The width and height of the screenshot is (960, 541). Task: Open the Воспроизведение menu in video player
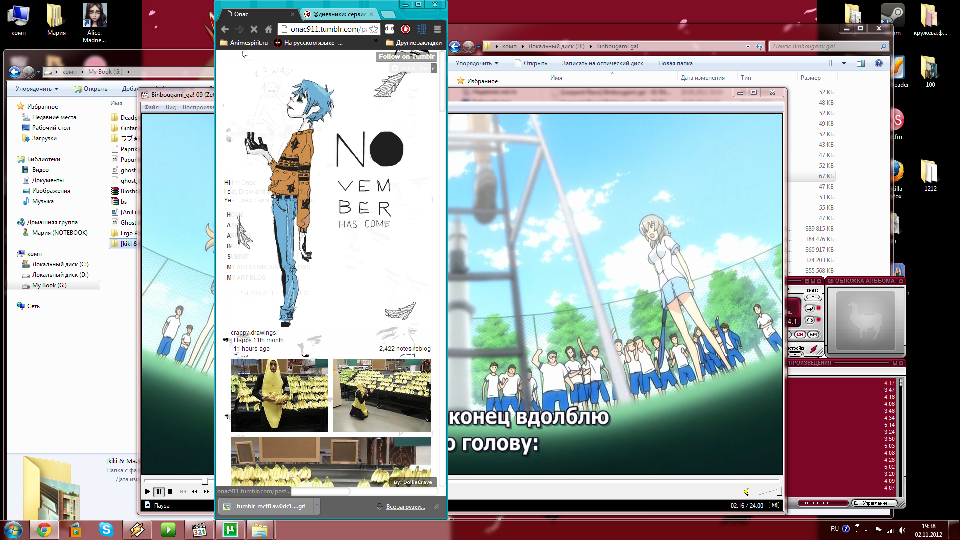[197, 107]
